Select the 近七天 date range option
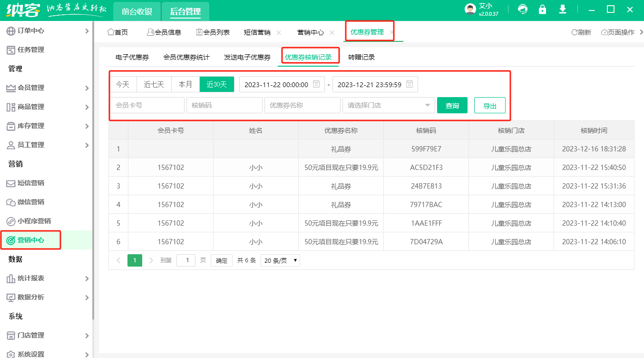This screenshot has width=644, height=358. click(x=154, y=84)
